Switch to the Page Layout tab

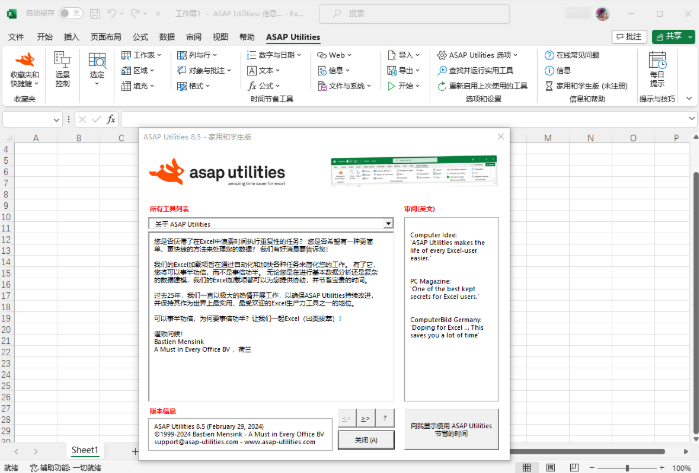pos(106,37)
